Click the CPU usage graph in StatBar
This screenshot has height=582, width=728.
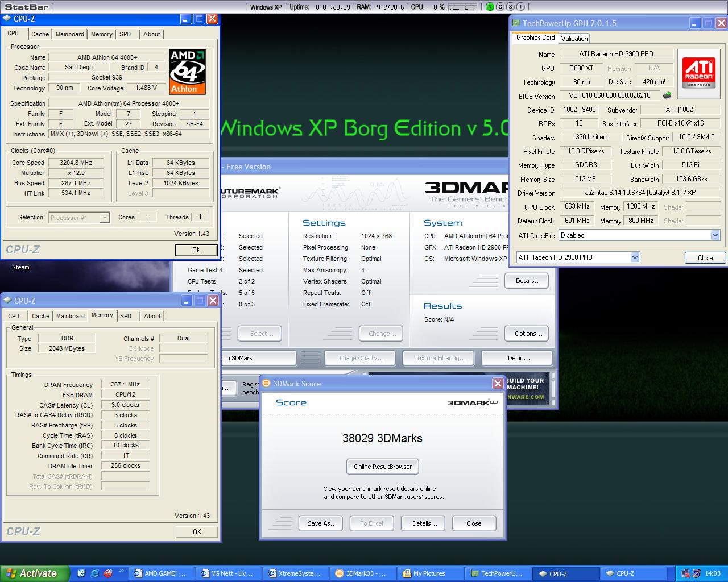pos(462,7)
